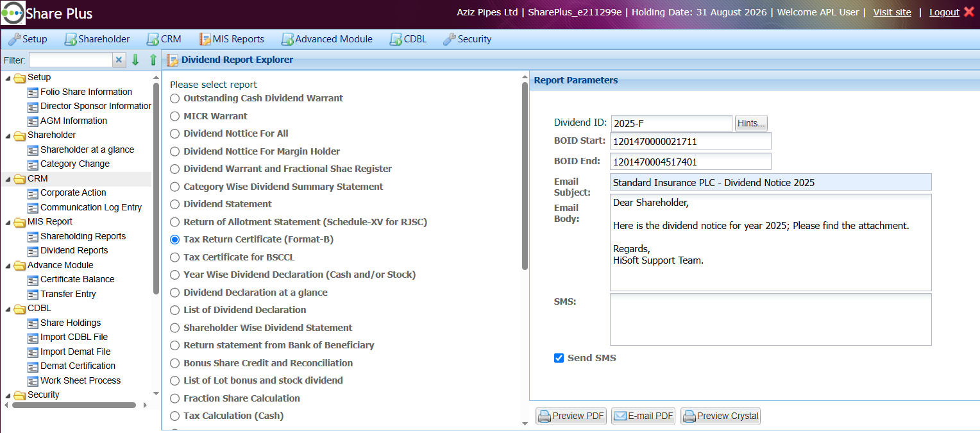
Task: Click the Setup folder icon in tree
Action: point(20,78)
